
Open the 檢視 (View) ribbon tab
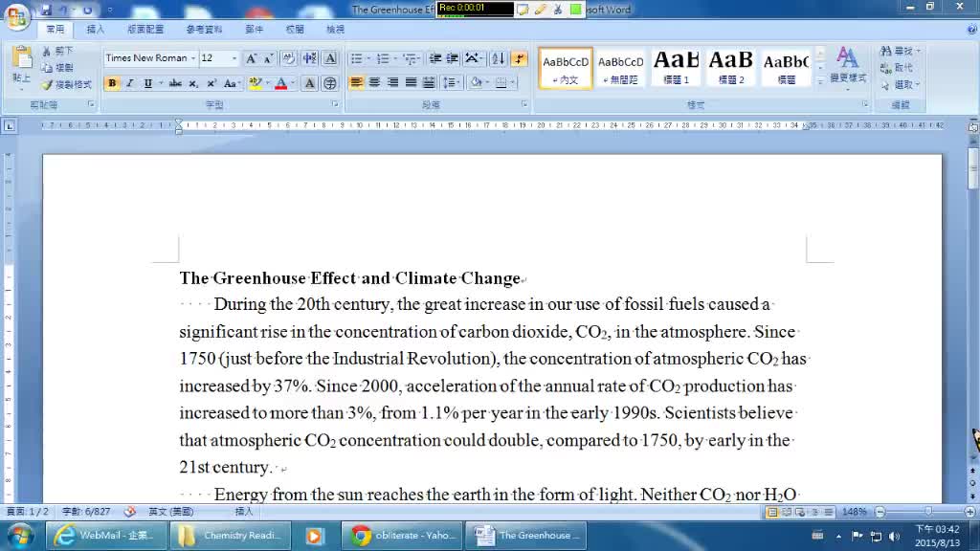point(335,30)
